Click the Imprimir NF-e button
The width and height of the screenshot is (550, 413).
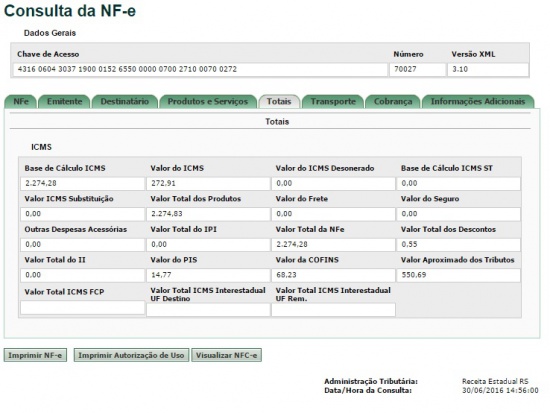35,355
